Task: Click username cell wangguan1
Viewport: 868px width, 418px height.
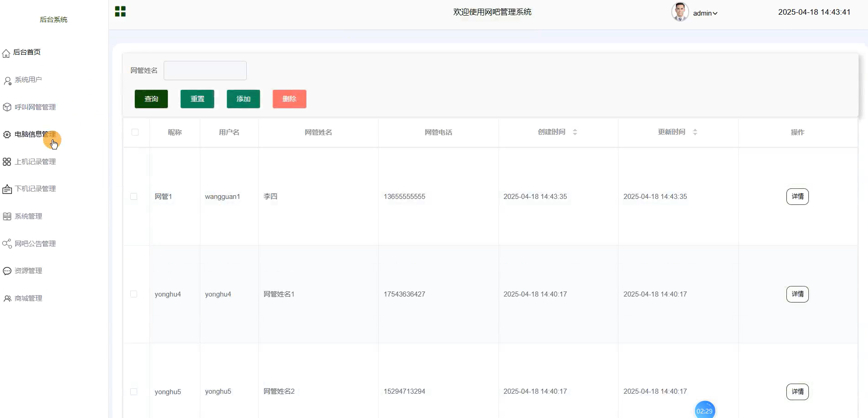Action: pyautogui.click(x=222, y=197)
